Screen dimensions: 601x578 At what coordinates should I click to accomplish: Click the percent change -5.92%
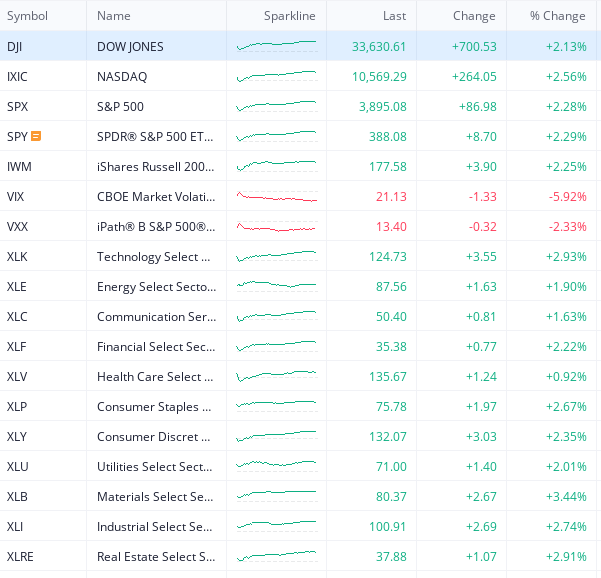click(x=567, y=197)
